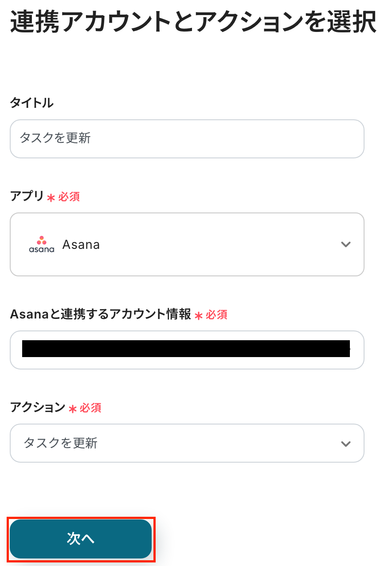This screenshot has width=392, height=566.
Task: Click the タイトル field label
Action: [x=31, y=103]
